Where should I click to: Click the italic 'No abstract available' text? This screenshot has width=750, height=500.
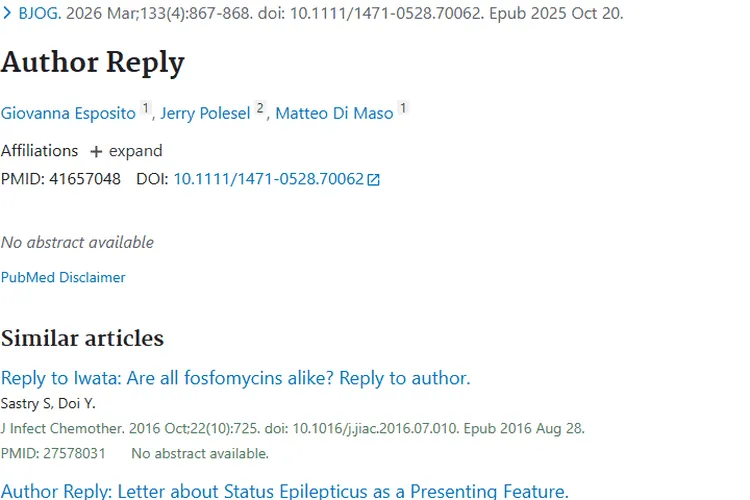[77, 242]
